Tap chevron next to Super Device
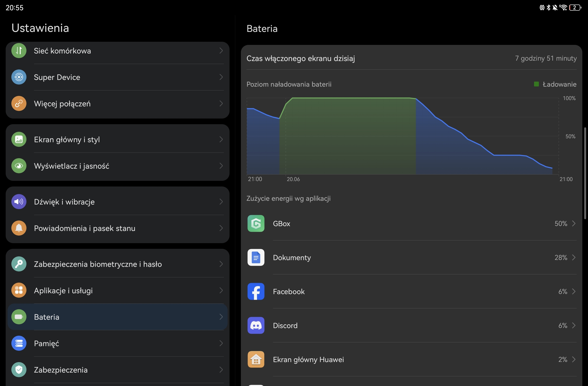The height and width of the screenshot is (386, 588). click(221, 77)
